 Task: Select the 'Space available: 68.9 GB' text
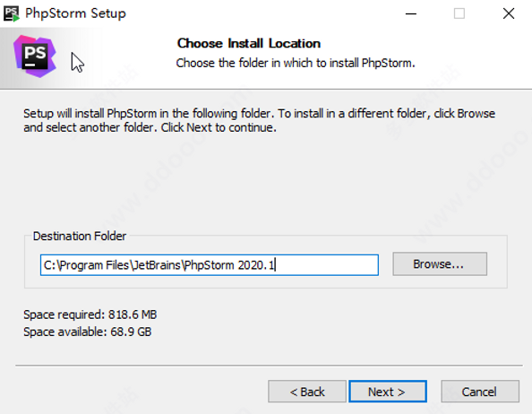[88, 332]
